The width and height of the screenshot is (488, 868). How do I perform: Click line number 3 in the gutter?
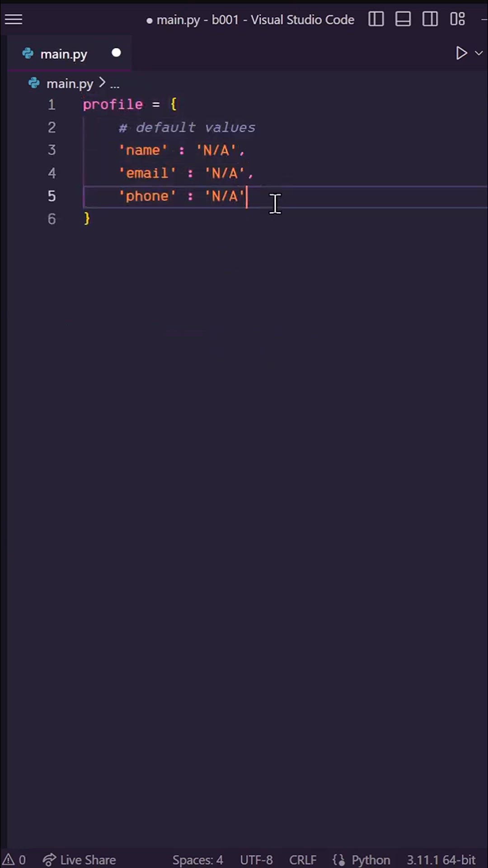[52, 150]
